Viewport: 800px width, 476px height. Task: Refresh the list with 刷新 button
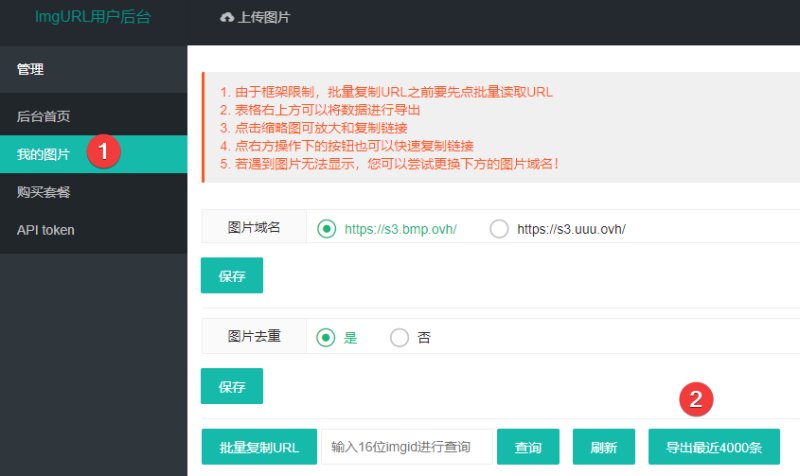tap(604, 447)
